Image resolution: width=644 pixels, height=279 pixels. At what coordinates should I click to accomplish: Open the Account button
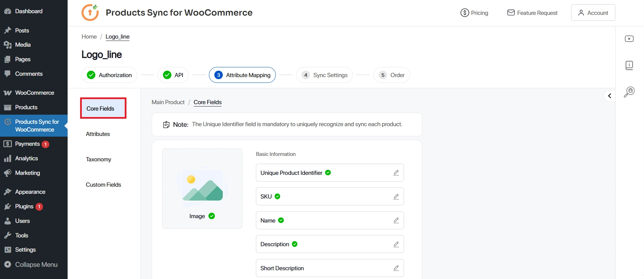[593, 13]
